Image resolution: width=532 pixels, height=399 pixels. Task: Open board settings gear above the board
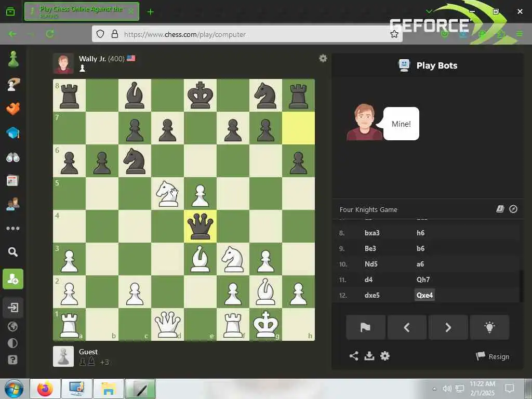(x=323, y=58)
